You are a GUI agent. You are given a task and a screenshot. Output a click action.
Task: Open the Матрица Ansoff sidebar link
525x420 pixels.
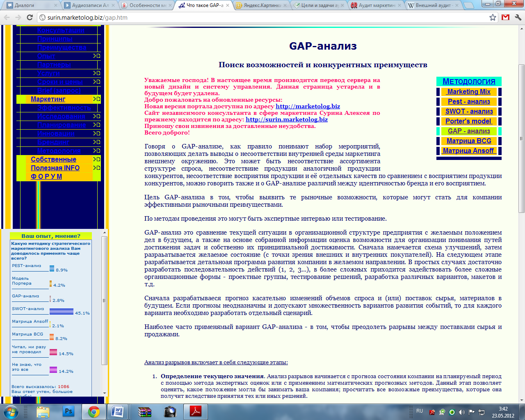(x=468, y=151)
